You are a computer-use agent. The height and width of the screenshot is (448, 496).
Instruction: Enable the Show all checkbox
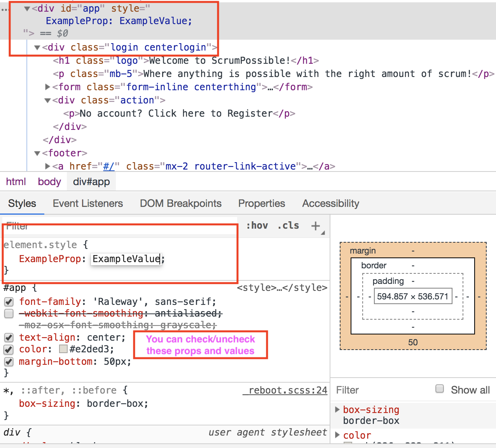(x=440, y=389)
